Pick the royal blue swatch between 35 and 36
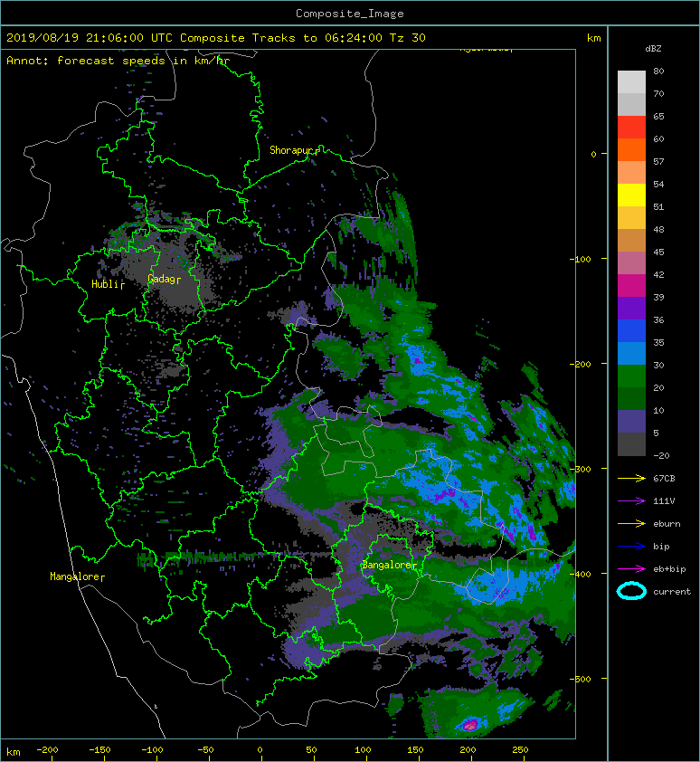The height and width of the screenshot is (762, 700). pyautogui.click(x=631, y=330)
